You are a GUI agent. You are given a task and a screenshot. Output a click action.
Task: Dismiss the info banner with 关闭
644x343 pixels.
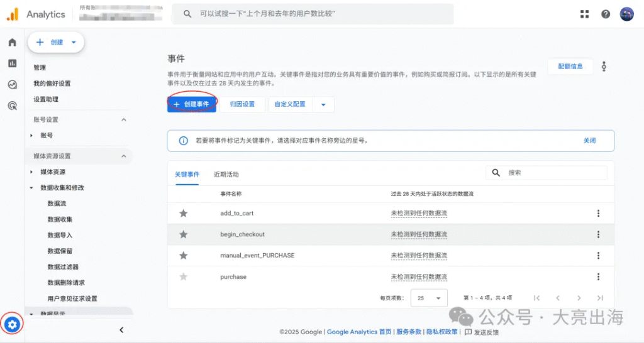tap(589, 141)
